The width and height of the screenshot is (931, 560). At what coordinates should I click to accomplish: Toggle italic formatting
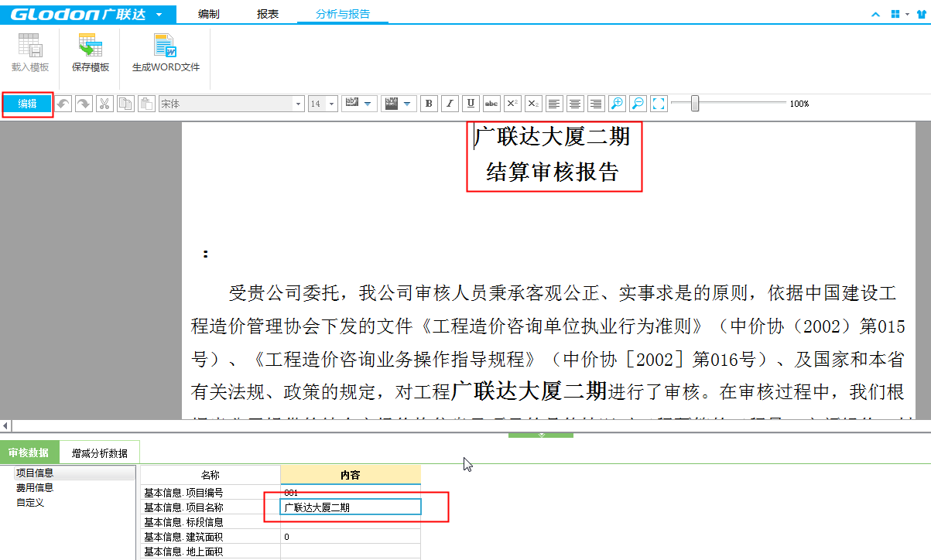(450, 104)
